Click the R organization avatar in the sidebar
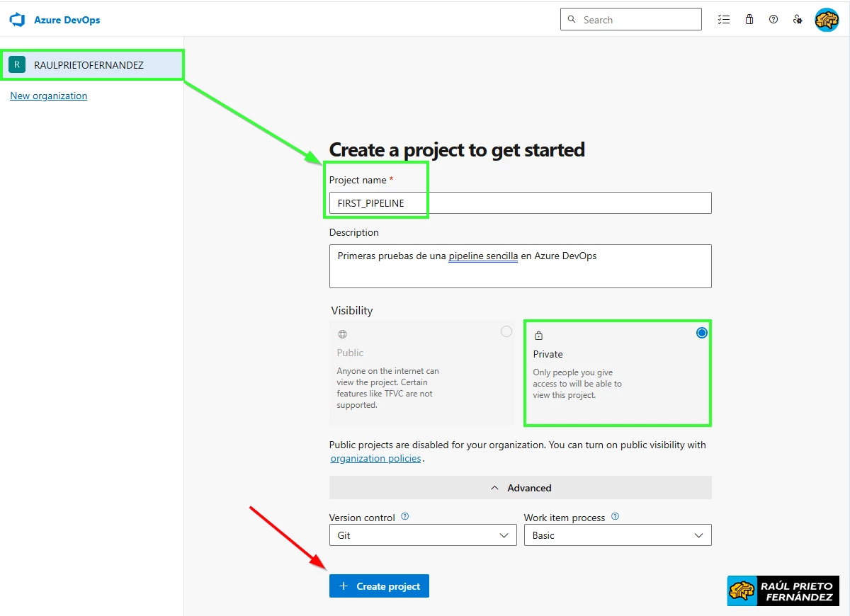This screenshot has height=616, width=850. coord(17,64)
